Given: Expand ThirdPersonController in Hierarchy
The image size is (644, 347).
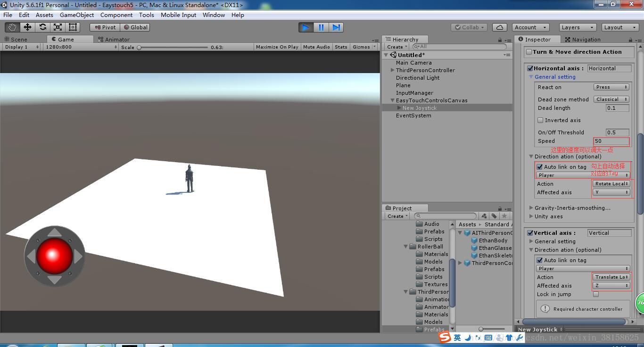Looking at the screenshot, I should (x=392, y=70).
